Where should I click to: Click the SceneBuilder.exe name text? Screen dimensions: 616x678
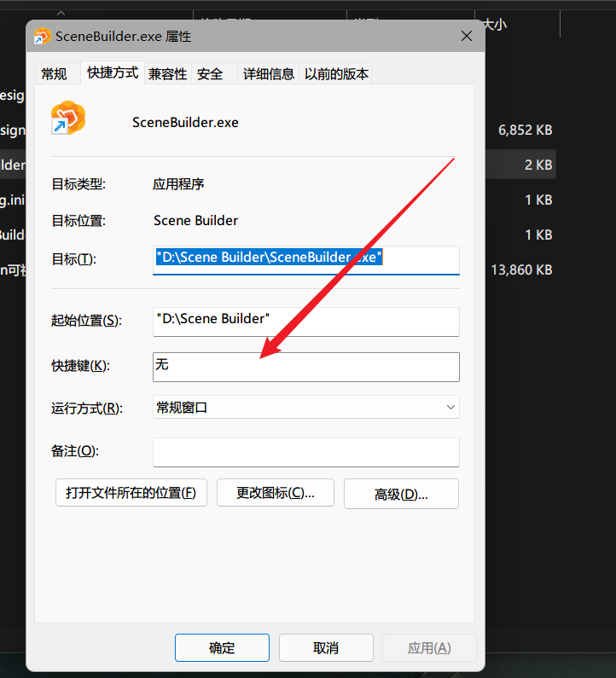tap(185, 122)
